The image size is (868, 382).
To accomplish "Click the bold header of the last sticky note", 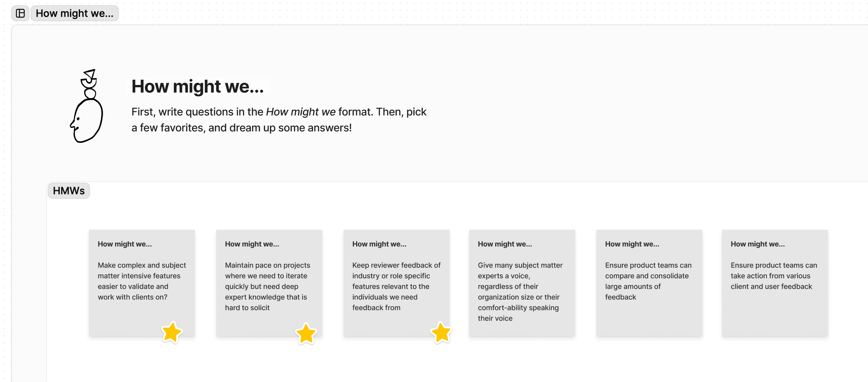I will pos(757,244).
